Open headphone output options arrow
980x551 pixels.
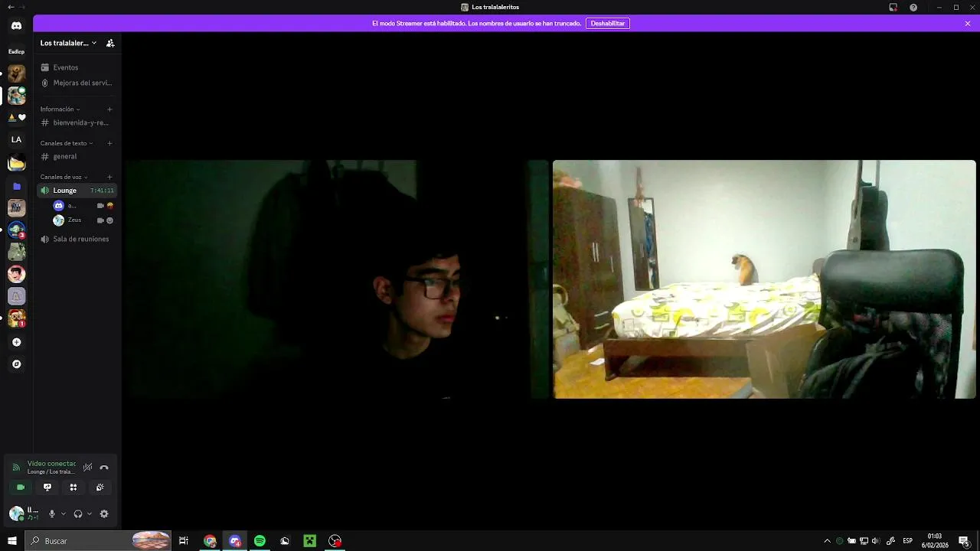pyautogui.click(x=89, y=514)
